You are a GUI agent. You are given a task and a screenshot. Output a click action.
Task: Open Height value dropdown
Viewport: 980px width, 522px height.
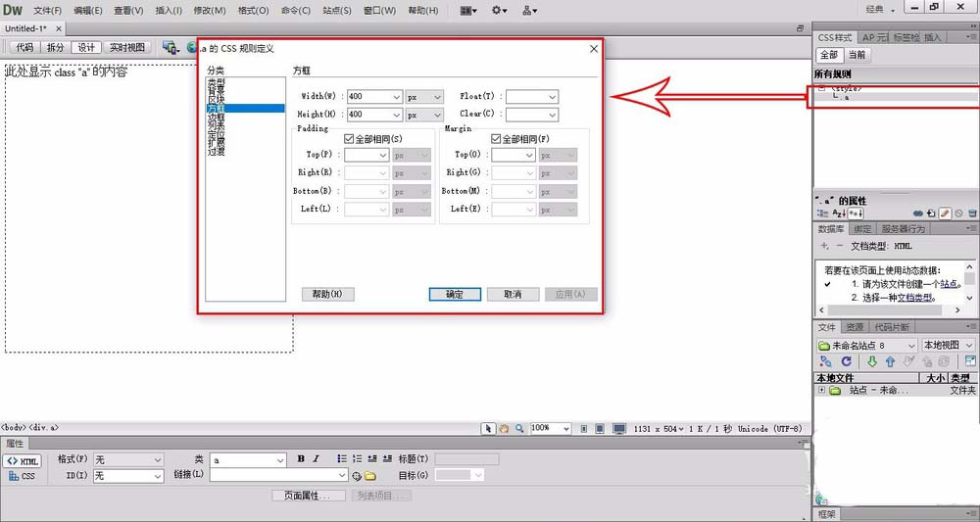tap(397, 115)
